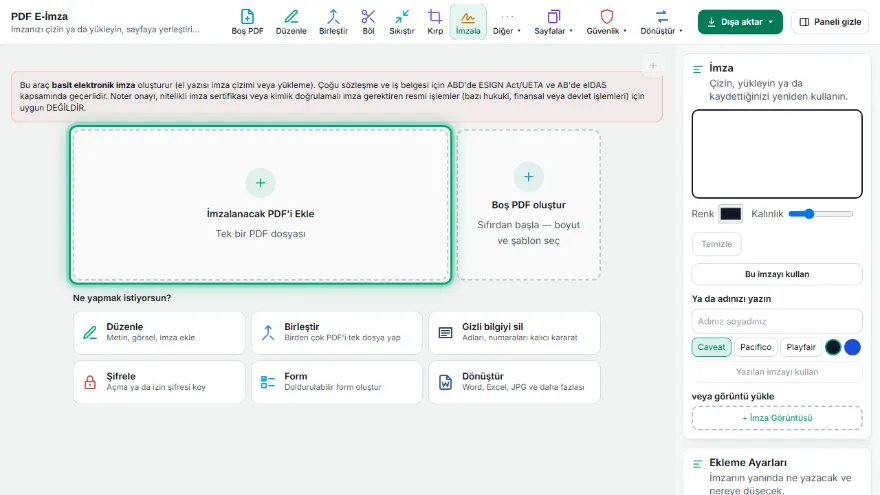Select the Kırp crop tool

tap(435, 22)
